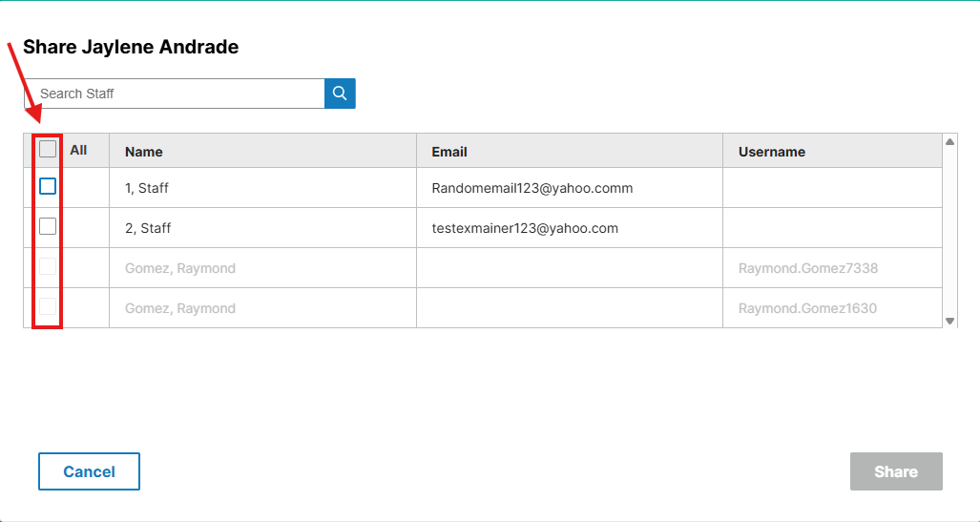The height and width of the screenshot is (522, 980).
Task: Click the Raymond.Gomez7338 username cell
Action: 807,268
